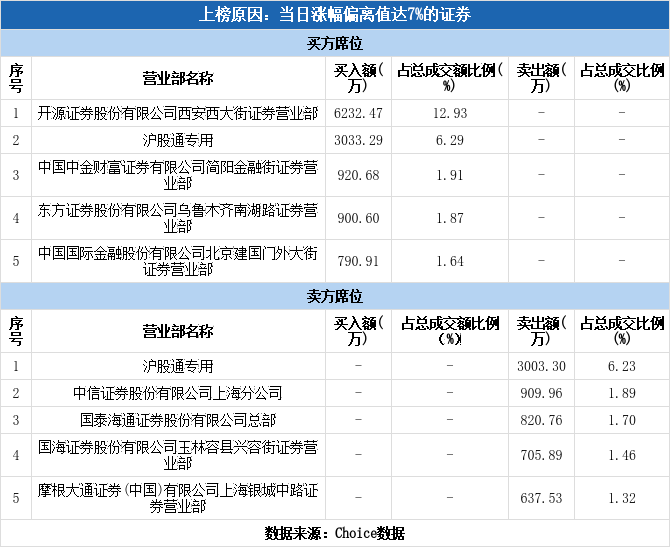Screen dimensions: 670x547
Task: Select the 卖方席位 section header
Action: coord(335,296)
